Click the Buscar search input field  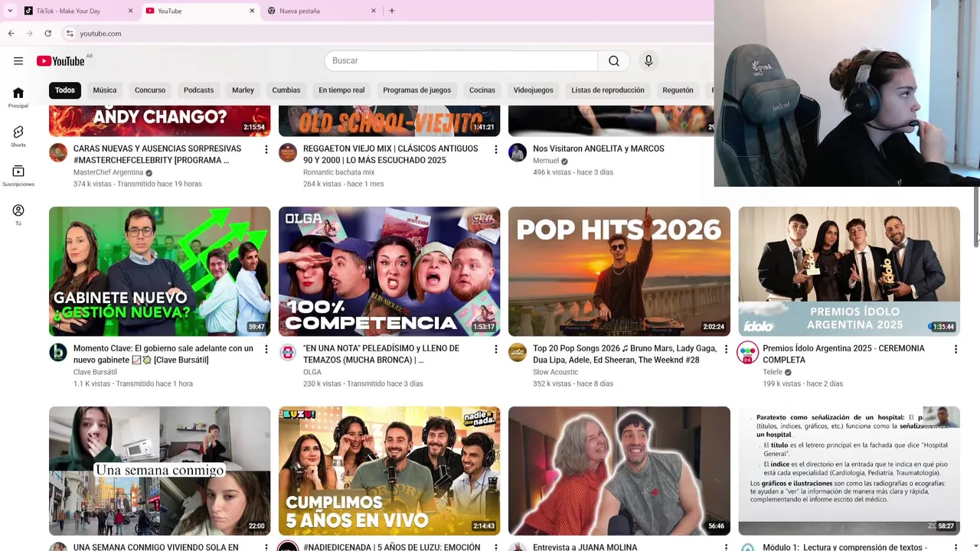pos(461,61)
